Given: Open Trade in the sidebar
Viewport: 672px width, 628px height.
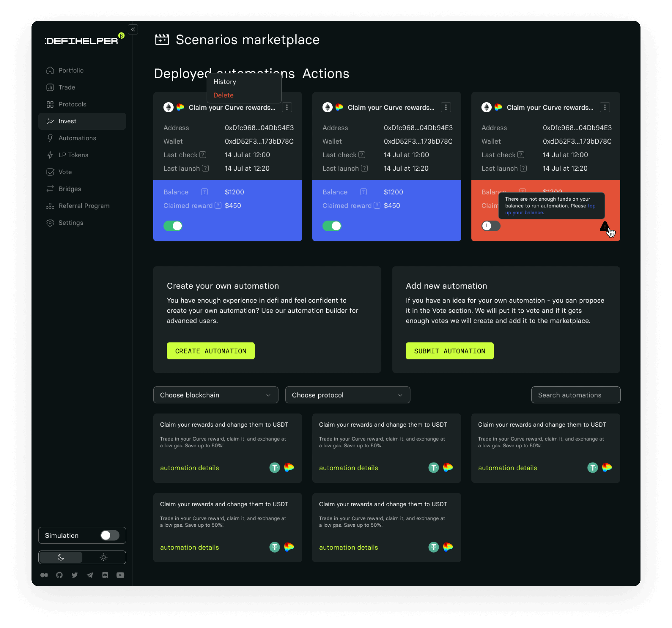Looking at the screenshot, I should point(82,87).
